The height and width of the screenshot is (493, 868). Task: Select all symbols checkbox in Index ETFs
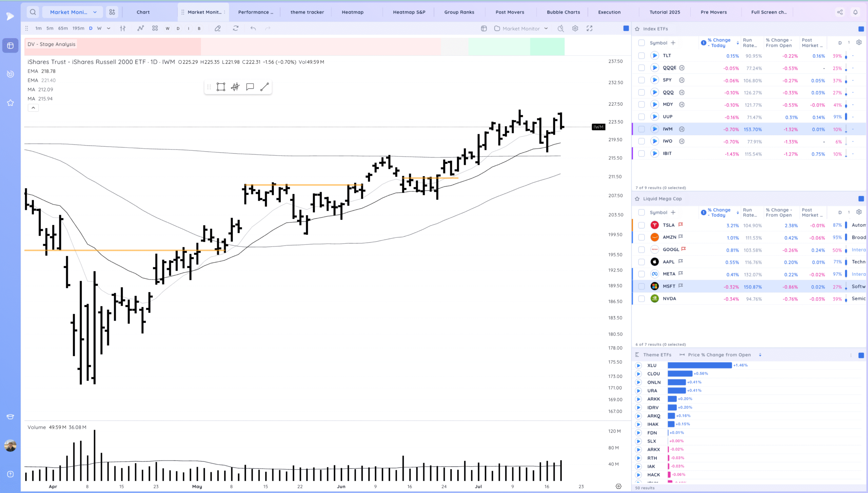tap(641, 43)
